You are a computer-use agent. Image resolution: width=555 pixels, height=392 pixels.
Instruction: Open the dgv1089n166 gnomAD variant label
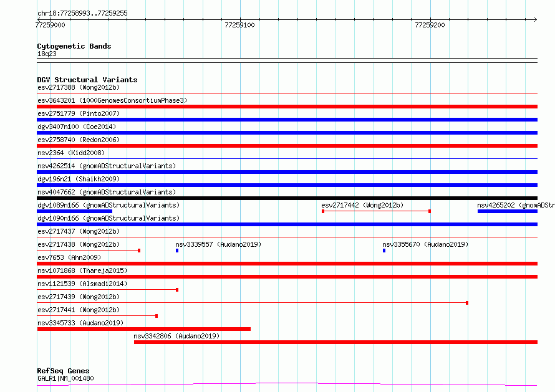[109, 205]
